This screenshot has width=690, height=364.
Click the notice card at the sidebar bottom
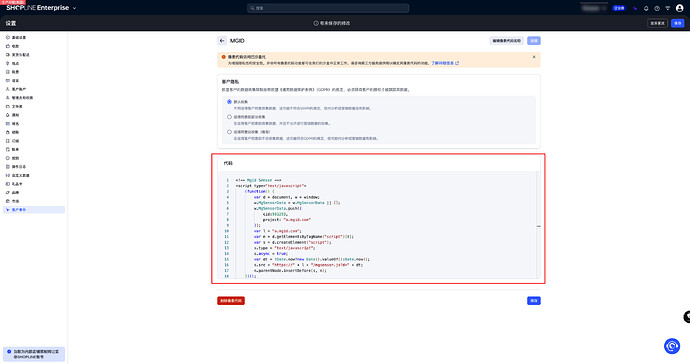[x=34, y=354]
